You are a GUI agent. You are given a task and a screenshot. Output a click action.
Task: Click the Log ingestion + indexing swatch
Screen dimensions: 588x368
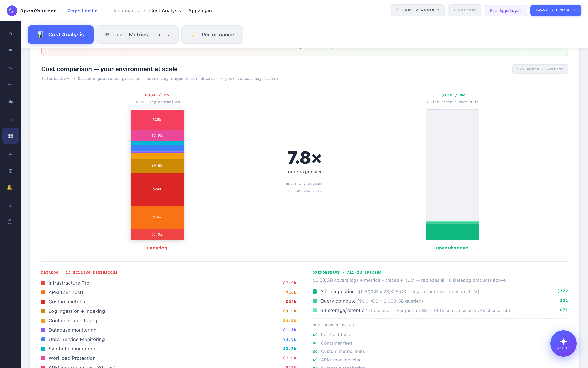click(43, 311)
